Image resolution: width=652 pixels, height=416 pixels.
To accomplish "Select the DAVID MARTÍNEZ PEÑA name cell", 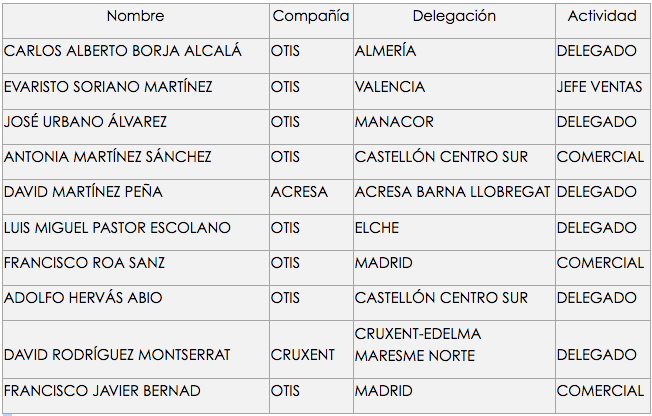I will [x=84, y=192].
